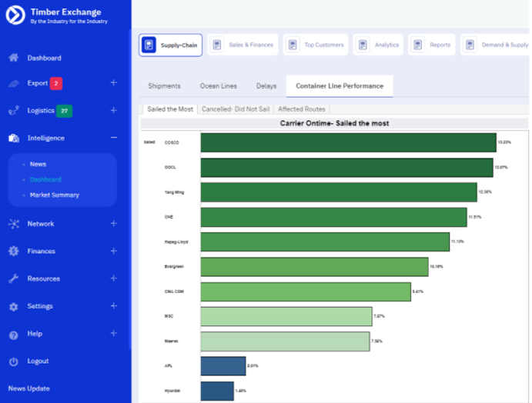The width and height of the screenshot is (532, 403).
Task: Click the Demand & Supply tab icon
Action: click(470, 45)
